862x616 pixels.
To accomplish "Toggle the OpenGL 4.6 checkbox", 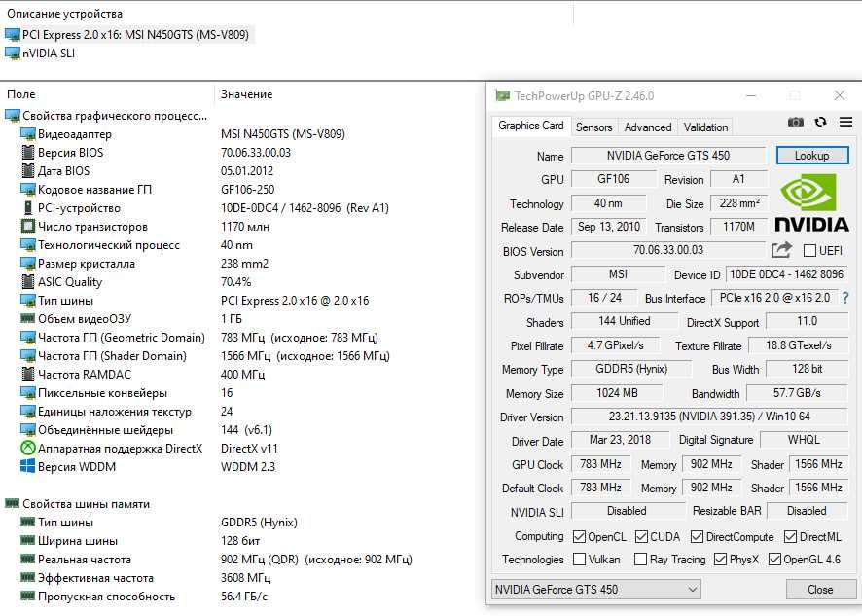I will [x=774, y=559].
